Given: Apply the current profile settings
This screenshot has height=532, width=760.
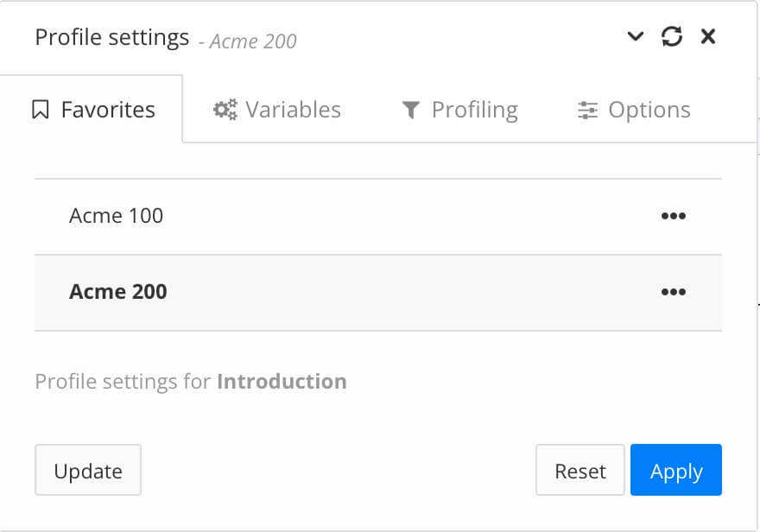Looking at the screenshot, I should coord(676,471).
